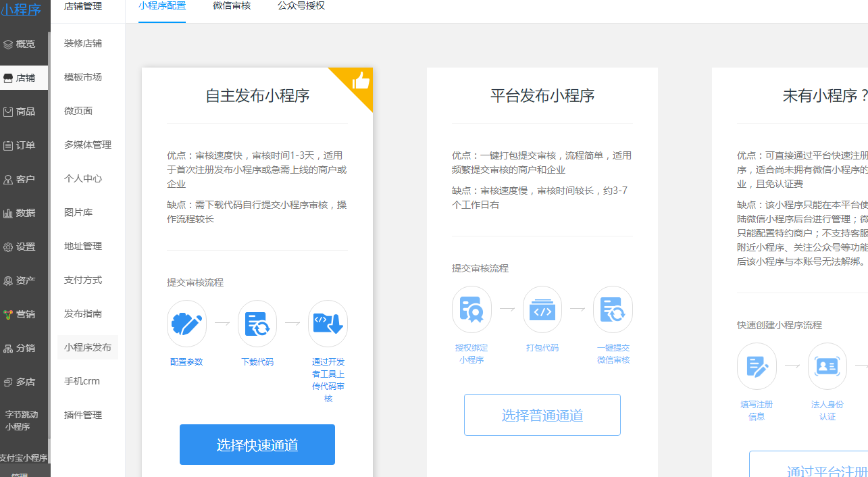Select the 小程序配置 tab
Screen dimensions: 868x477
point(162,5)
